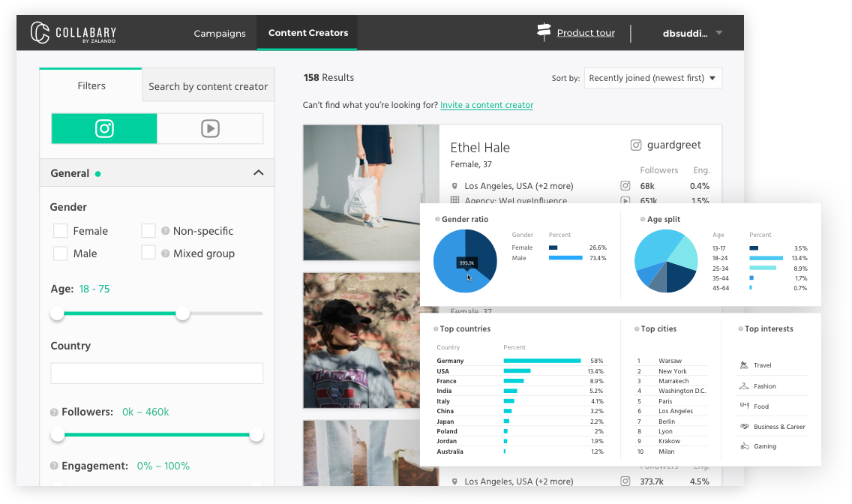This screenshot has height=504, width=852.
Task: Enable the Female gender checkbox
Action: click(x=61, y=231)
